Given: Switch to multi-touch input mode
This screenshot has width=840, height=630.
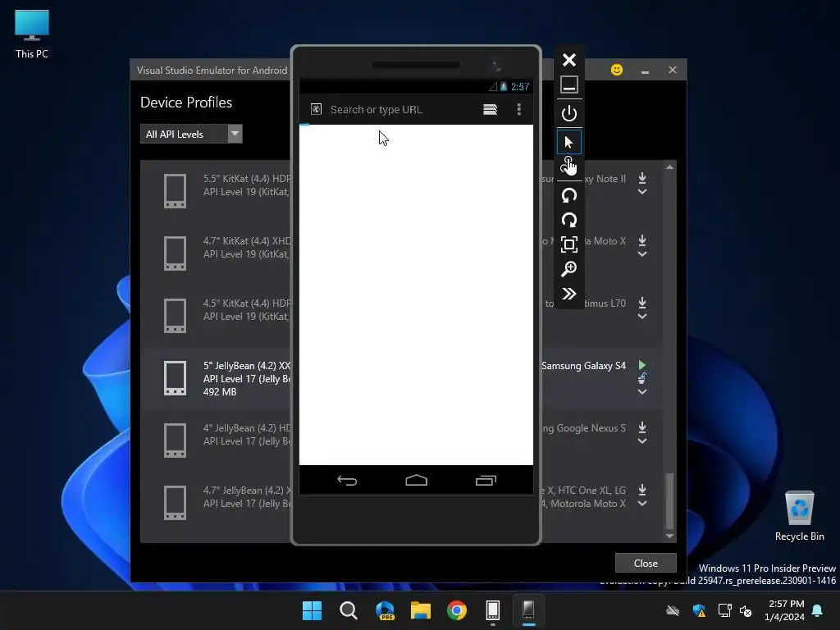Looking at the screenshot, I should (569, 166).
